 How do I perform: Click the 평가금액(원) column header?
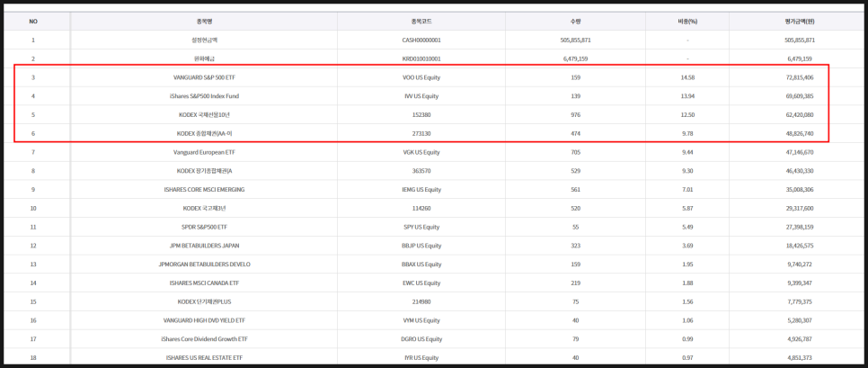(x=798, y=22)
